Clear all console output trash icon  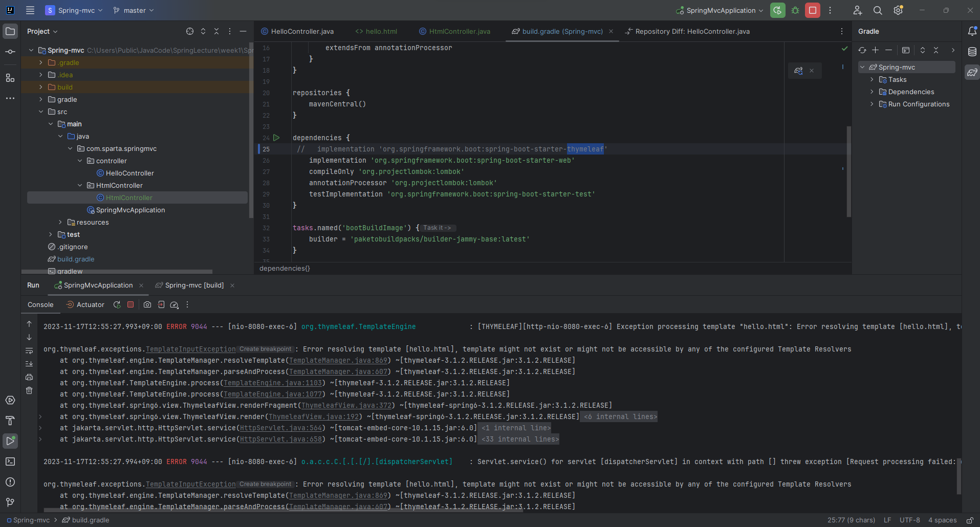(x=29, y=390)
